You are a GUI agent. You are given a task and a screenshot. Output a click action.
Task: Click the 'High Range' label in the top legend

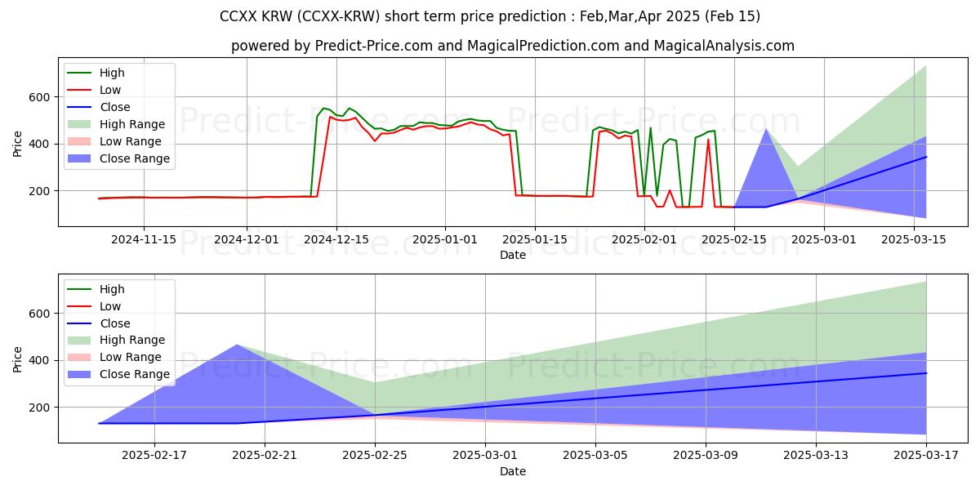131,125
